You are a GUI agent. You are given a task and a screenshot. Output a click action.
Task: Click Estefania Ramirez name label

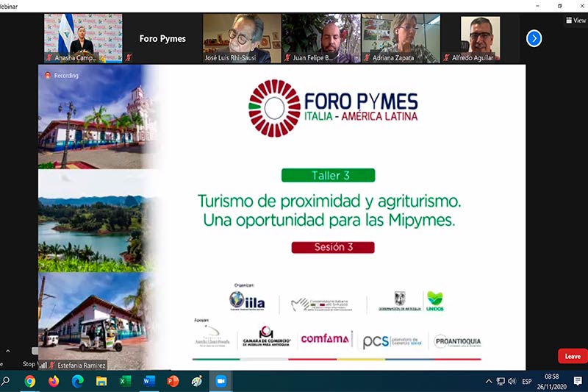pyautogui.click(x=82, y=365)
